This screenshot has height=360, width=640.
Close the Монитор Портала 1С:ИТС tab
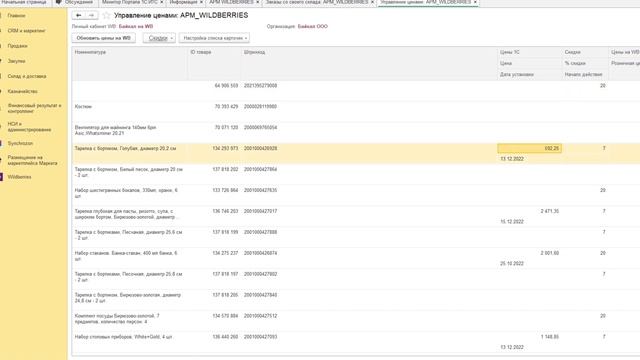pyautogui.click(x=162, y=2)
